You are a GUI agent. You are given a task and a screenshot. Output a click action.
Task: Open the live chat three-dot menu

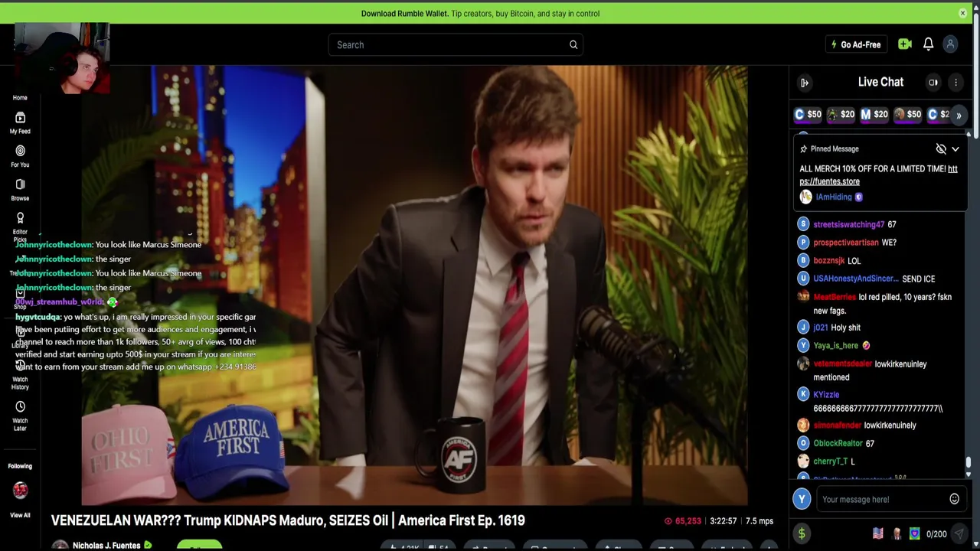click(x=955, y=83)
